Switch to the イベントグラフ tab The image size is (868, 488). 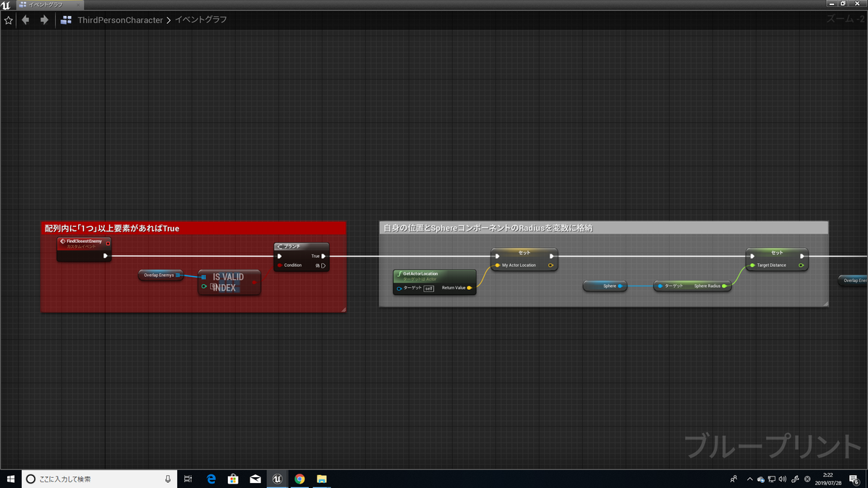(49, 4)
